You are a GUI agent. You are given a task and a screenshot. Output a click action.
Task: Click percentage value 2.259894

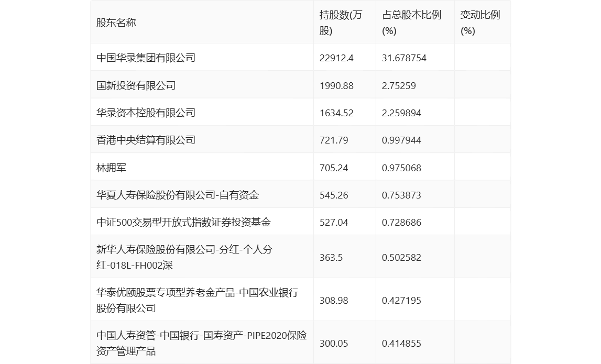[401, 113]
